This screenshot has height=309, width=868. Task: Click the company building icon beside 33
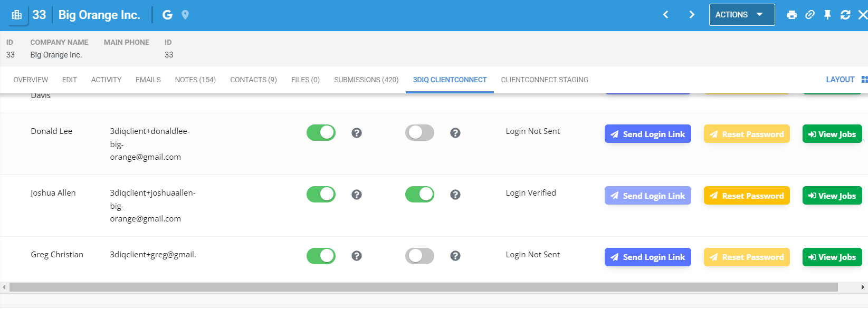(17, 15)
